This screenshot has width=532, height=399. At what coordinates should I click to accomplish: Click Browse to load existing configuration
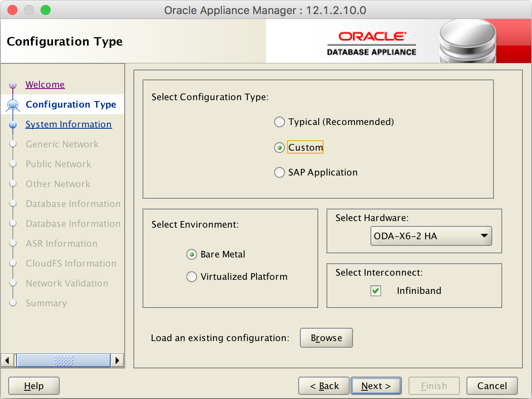point(326,338)
